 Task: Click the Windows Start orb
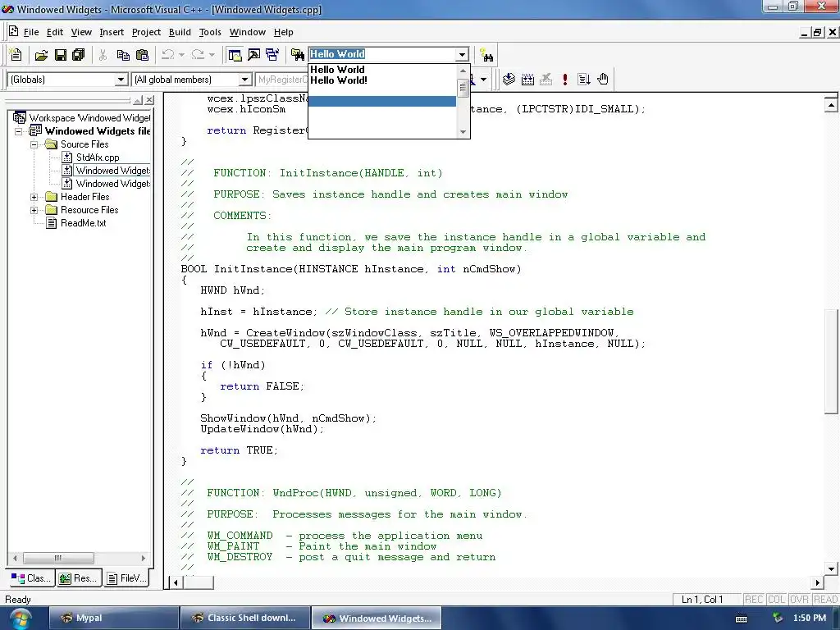21,619
